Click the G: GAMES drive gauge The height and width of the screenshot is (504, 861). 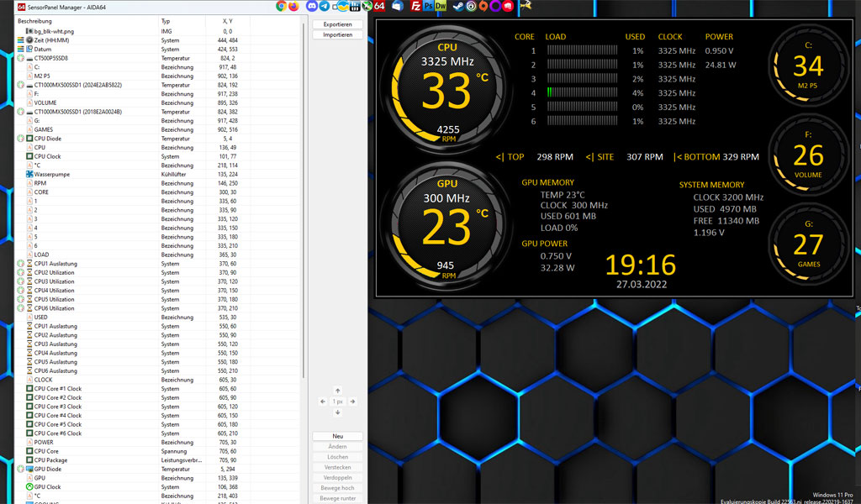coord(808,244)
